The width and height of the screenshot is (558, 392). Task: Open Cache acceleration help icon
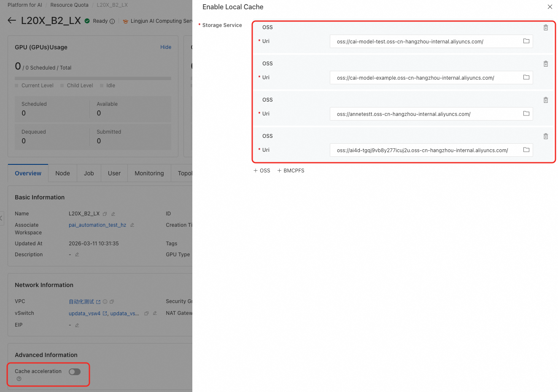(x=19, y=379)
